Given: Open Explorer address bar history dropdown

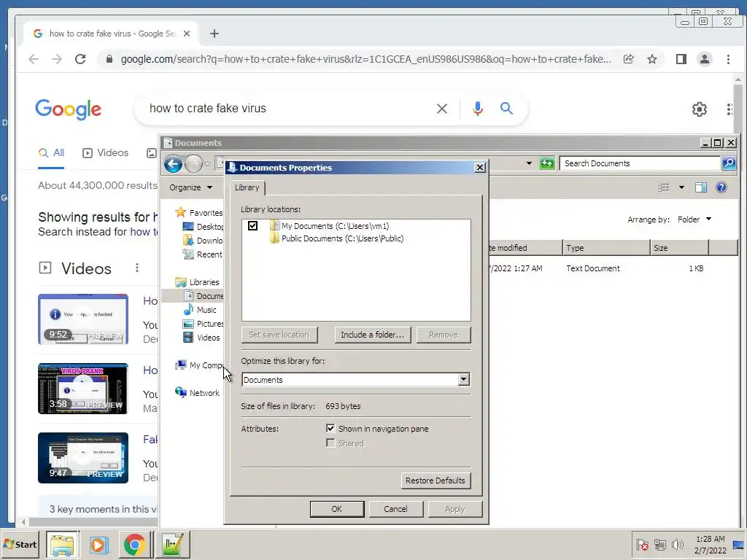Looking at the screenshot, I should pyautogui.click(x=529, y=163).
